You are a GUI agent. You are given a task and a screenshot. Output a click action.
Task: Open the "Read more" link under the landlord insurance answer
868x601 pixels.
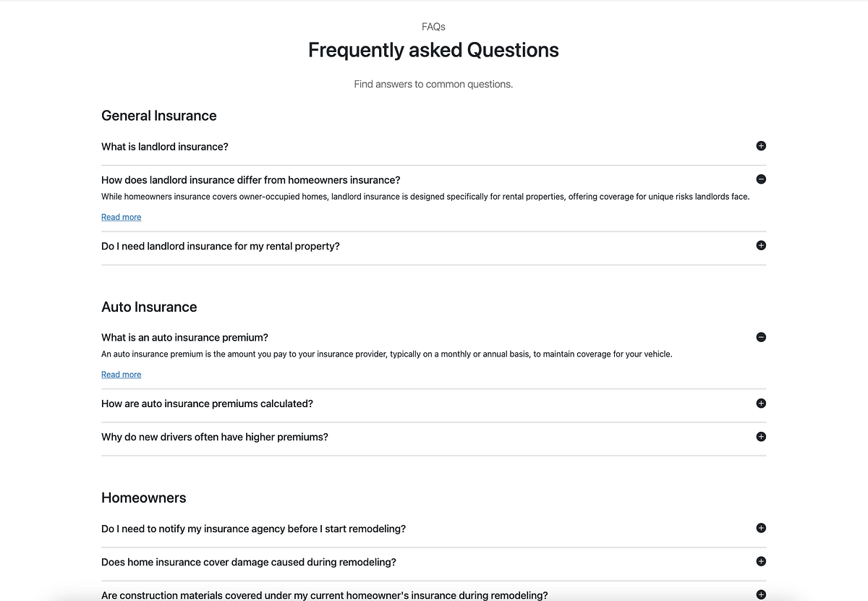tap(121, 216)
